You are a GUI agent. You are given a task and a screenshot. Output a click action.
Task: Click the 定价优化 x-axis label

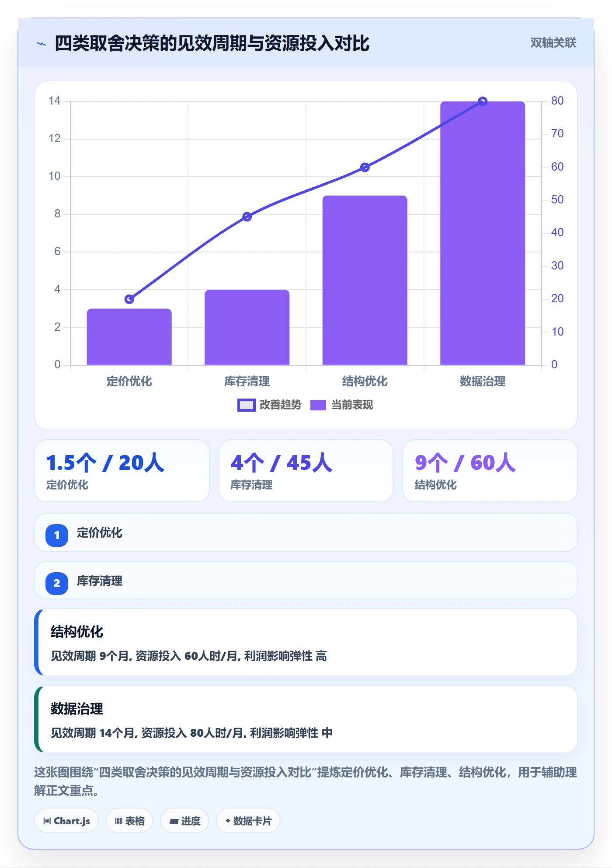129,381
